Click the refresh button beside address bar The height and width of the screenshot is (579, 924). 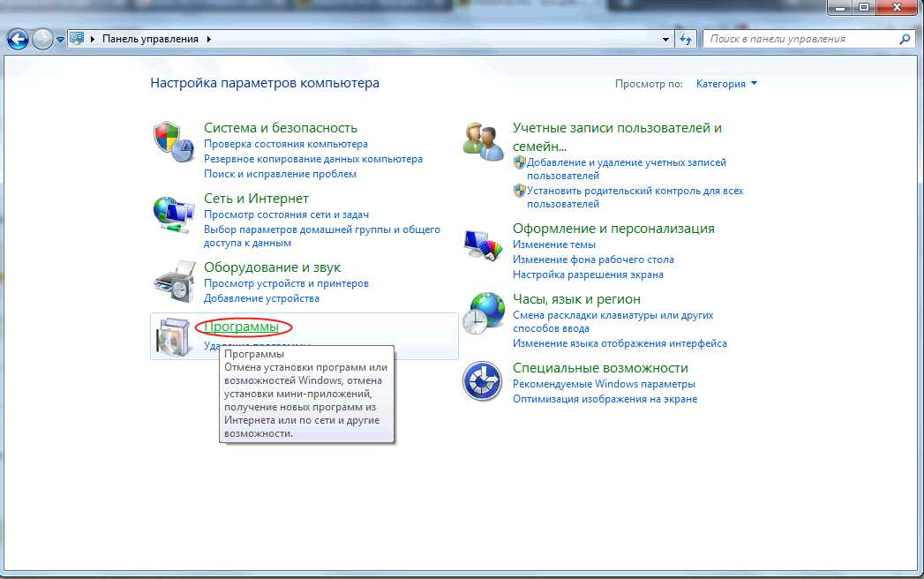686,39
